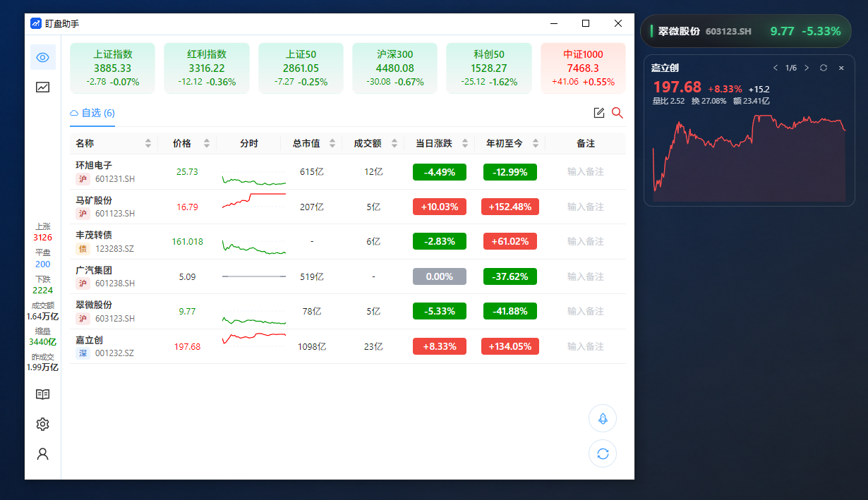This screenshot has height=500, width=868.
Task: Click 广汽集团 备注 input field
Action: pyautogui.click(x=586, y=276)
